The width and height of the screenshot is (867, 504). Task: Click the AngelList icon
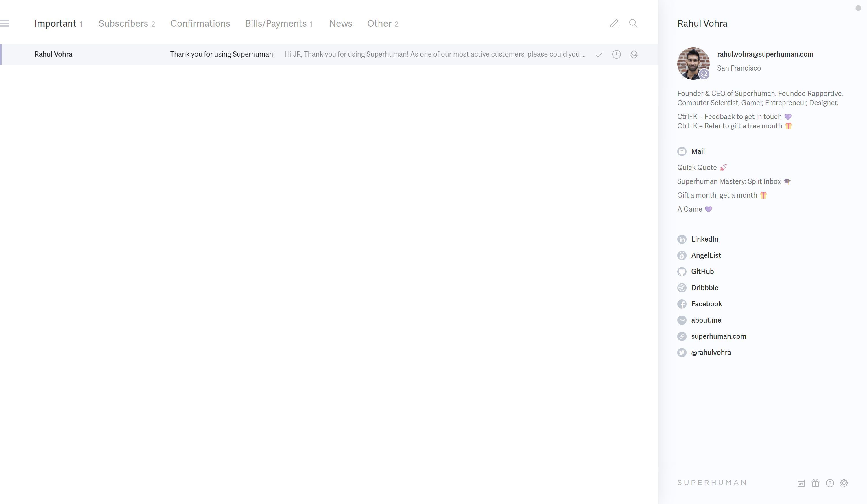682,255
